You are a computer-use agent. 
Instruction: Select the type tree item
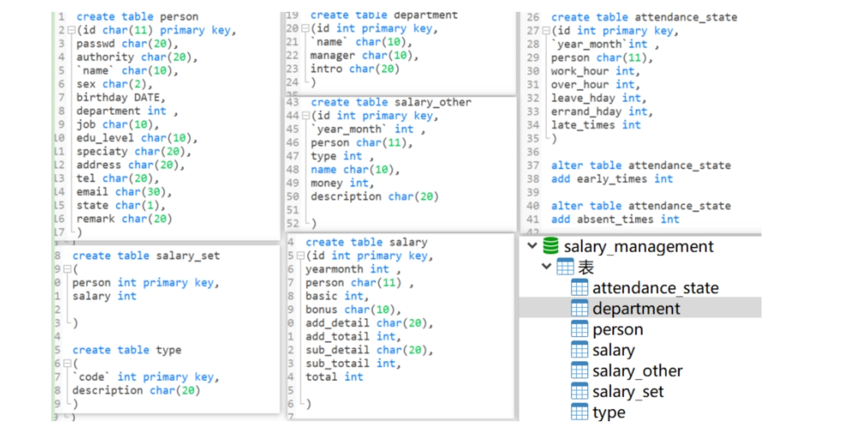point(609,412)
